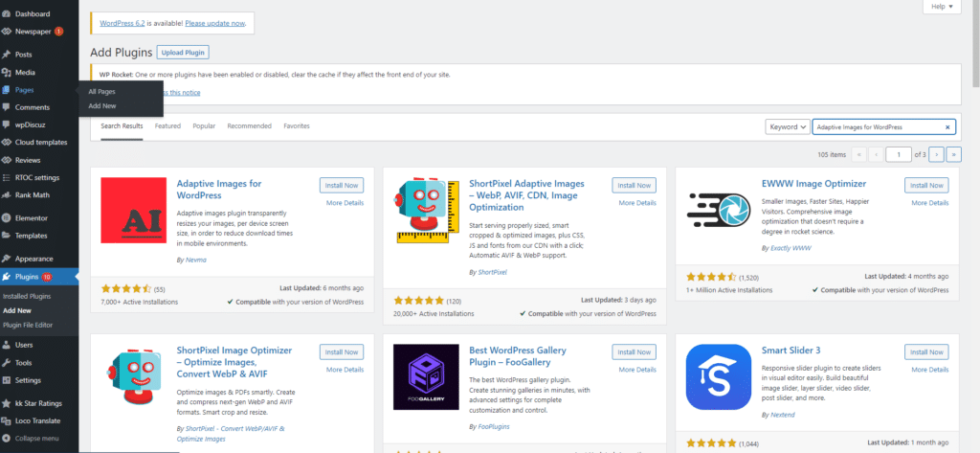Screen dimensions: 980x453
Task: Open the Media library icon
Action: pyautogui.click(x=7, y=73)
